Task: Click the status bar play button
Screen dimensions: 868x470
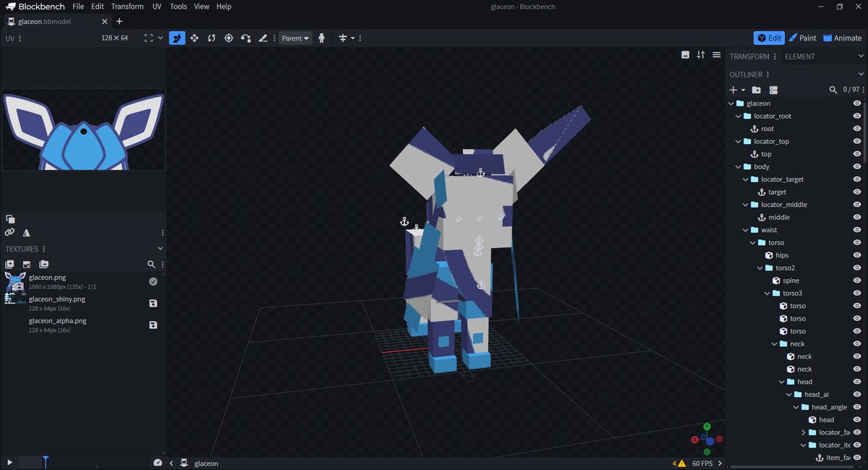Action: coord(9,462)
